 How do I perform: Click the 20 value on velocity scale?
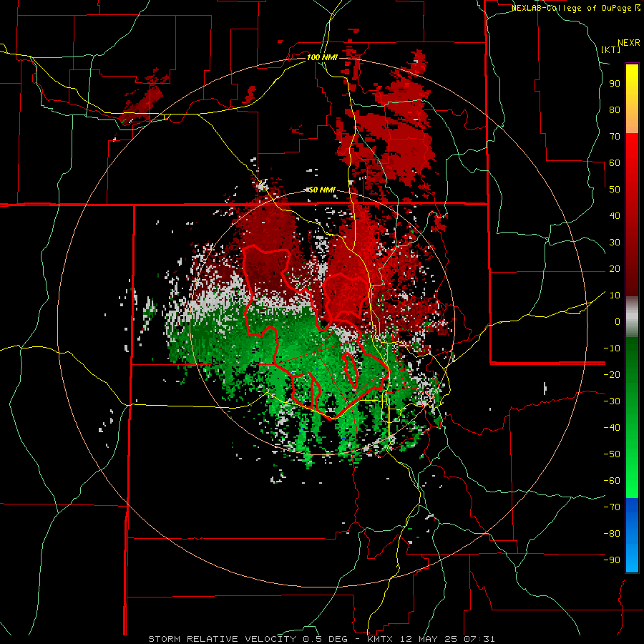(x=615, y=269)
